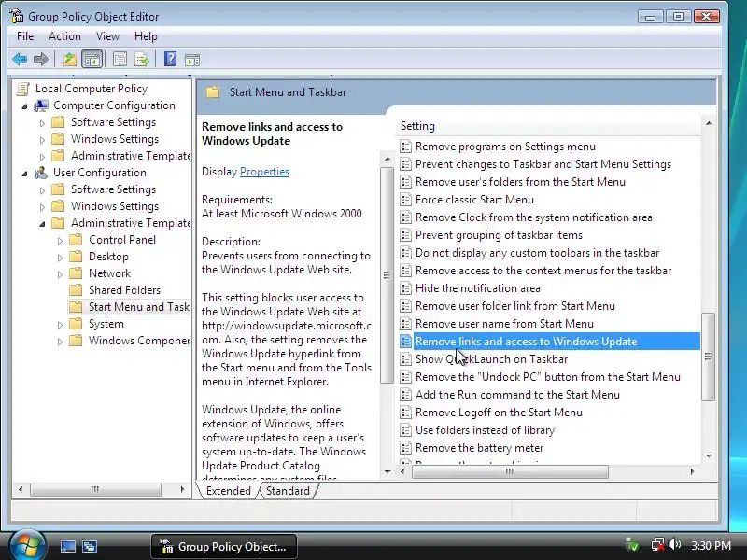This screenshot has height=560, width=747.
Task: Select 'Prevent grouping of taskbar items'
Action: (x=499, y=235)
